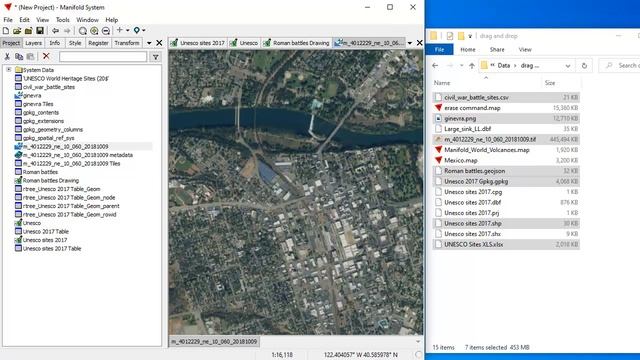
Task: Switch to the Layers pane tab
Action: (33, 43)
